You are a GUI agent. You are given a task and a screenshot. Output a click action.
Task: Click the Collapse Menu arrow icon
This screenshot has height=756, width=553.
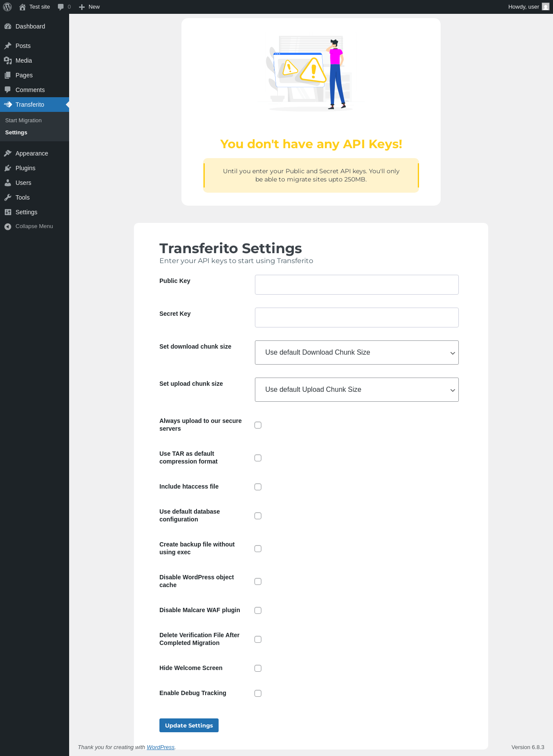(8, 226)
